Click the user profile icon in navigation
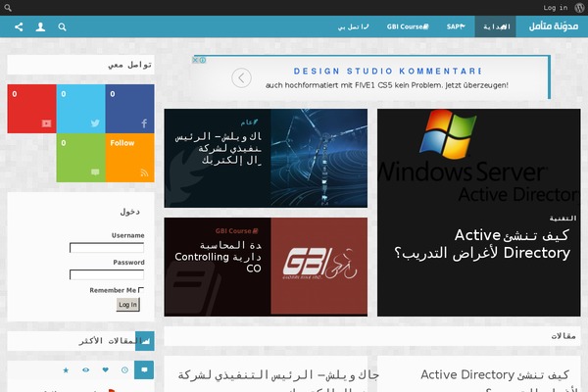The width and height of the screenshot is (588, 392). tap(40, 26)
